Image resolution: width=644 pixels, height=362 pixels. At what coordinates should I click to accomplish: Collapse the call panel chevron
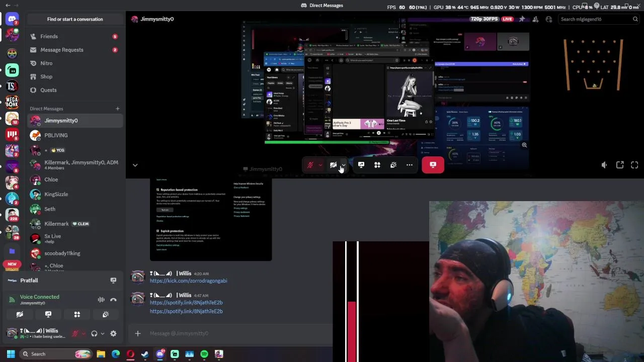tap(135, 165)
